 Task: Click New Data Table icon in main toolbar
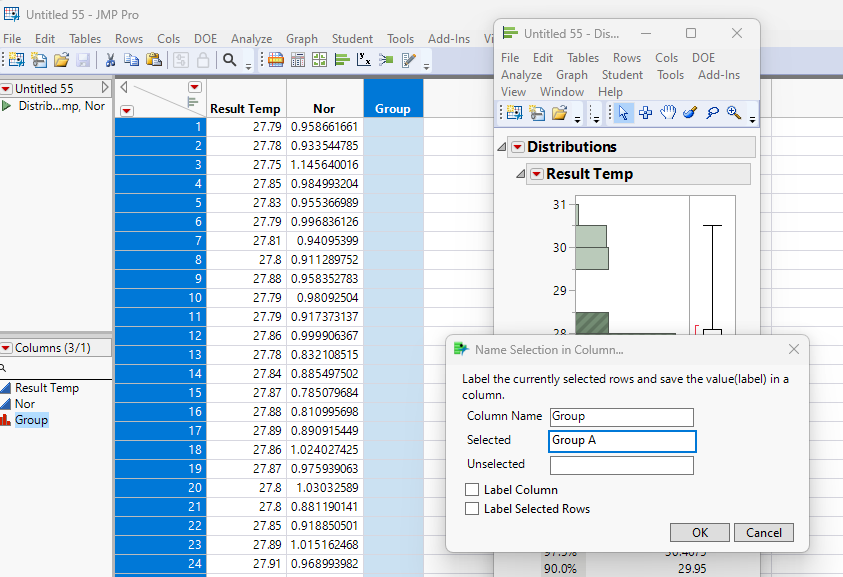[x=16, y=60]
